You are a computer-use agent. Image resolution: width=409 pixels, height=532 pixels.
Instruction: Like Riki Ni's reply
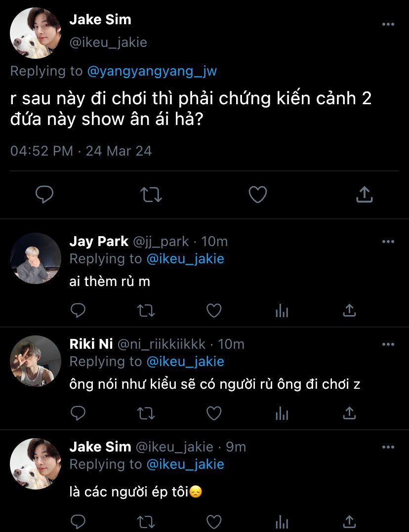pyautogui.click(x=213, y=413)
